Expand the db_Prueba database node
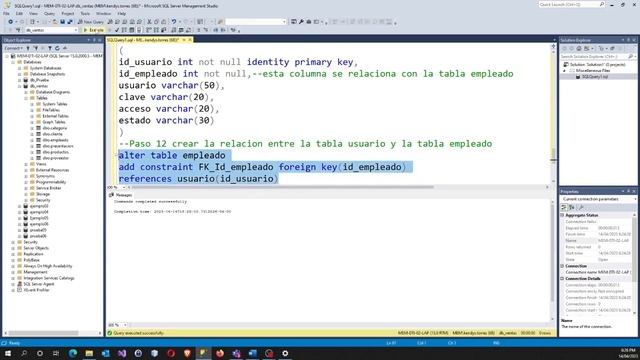This screenshot has height=360, width=640. 20,80
